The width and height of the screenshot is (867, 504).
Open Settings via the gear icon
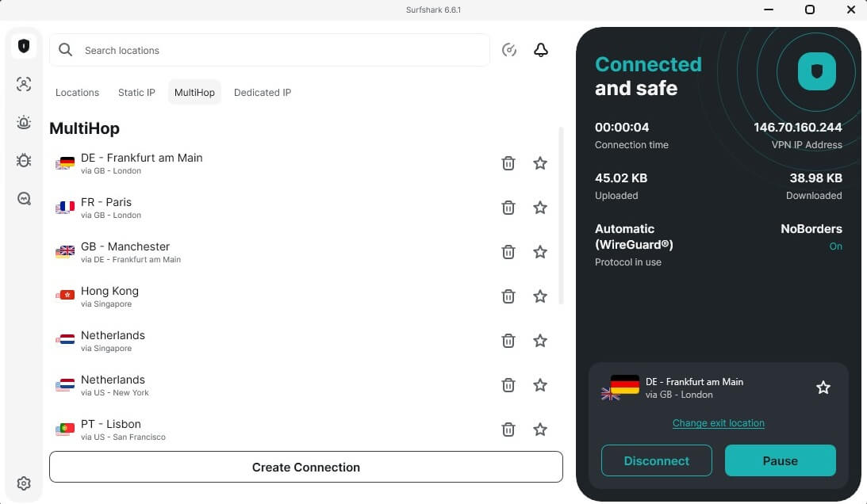pyautogui.click(x=24, y=483)
